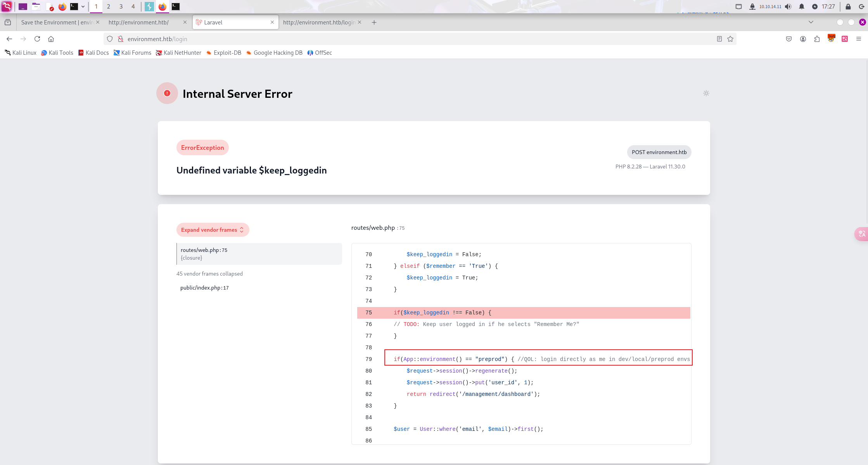Click 45 vendor frames collapsed text
868x465 pixels.
click(209, 274)
